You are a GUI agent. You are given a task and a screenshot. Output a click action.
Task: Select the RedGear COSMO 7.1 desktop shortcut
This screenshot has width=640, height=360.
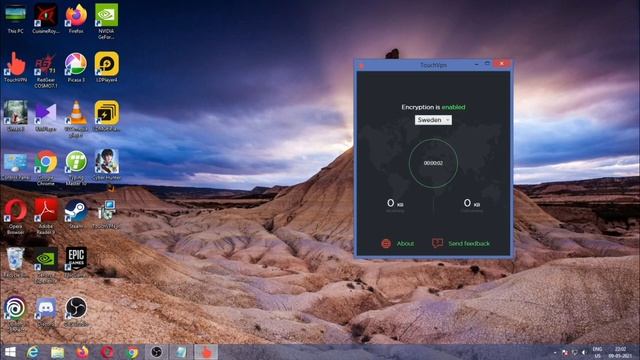click(x=45, y=70)
